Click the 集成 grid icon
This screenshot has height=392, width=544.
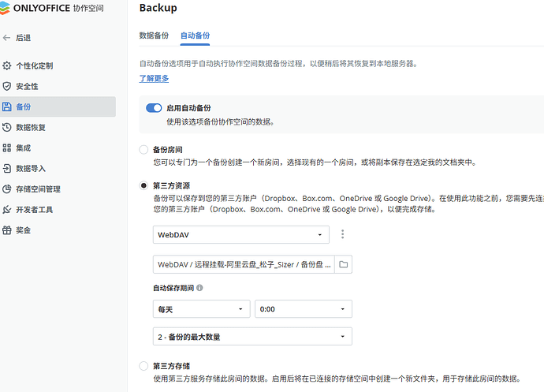point(7,147)
